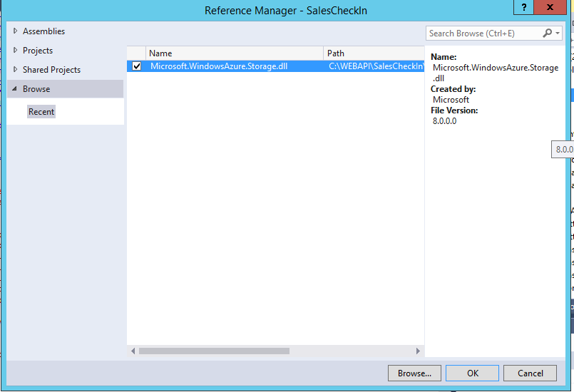Click the help question mark button
Screen dimensions: 574x392
click(x=523, y=7)
